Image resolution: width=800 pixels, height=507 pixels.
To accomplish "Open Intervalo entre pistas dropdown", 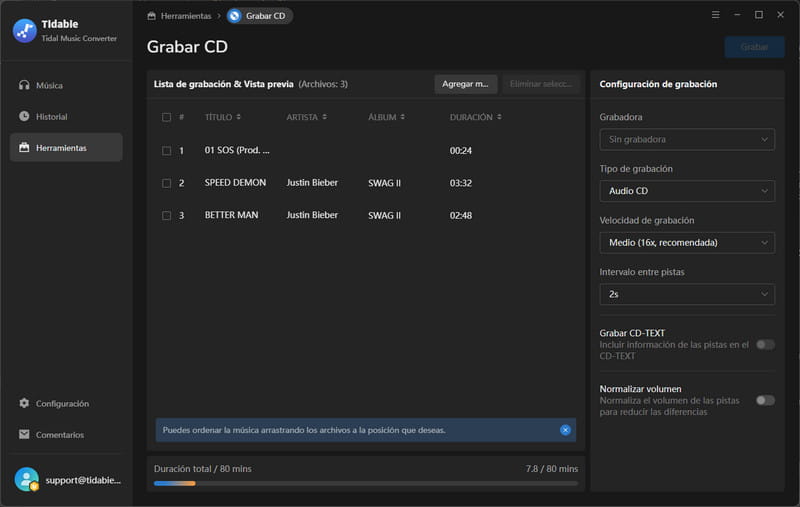I will 687,294.
